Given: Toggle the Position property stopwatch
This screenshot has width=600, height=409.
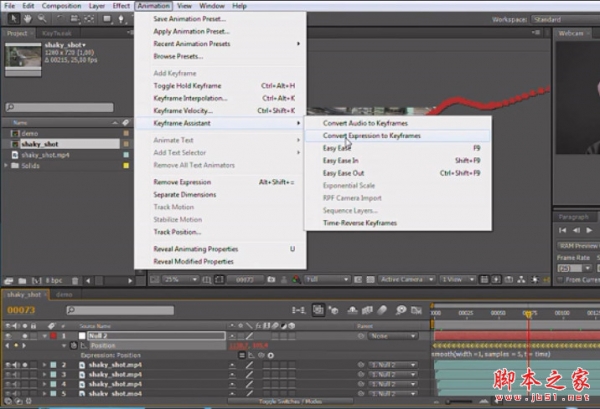Looking at the screenshot, I should pyautogui.click(x=74, y=346).
